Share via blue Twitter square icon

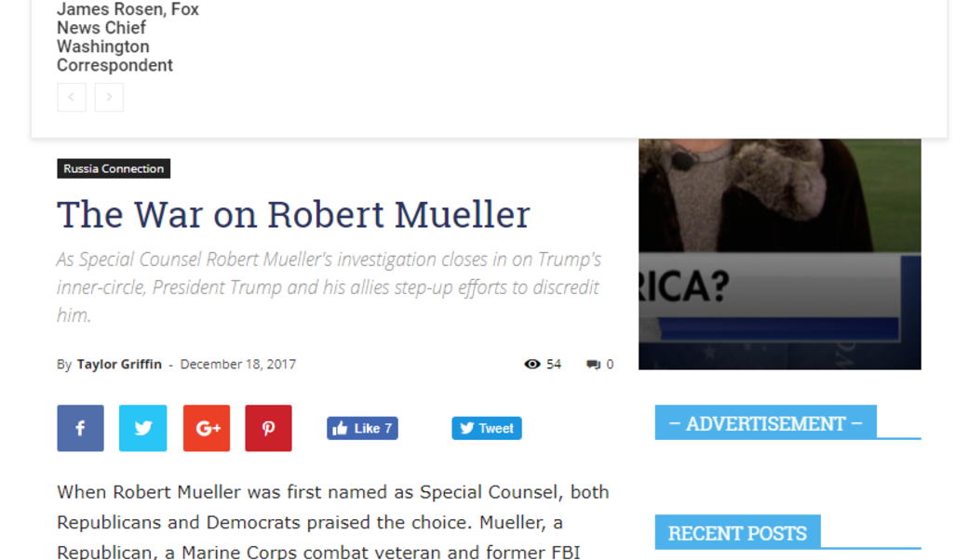tap(142, 428)
